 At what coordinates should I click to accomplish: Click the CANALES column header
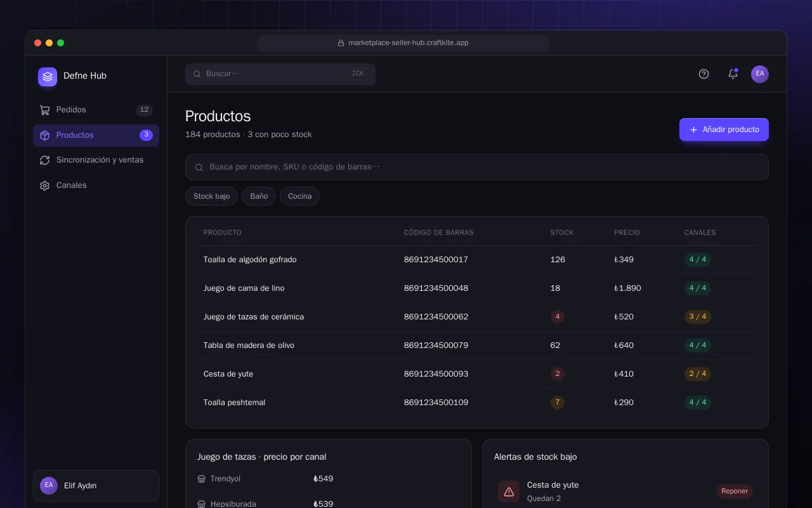tap(700, 232)
